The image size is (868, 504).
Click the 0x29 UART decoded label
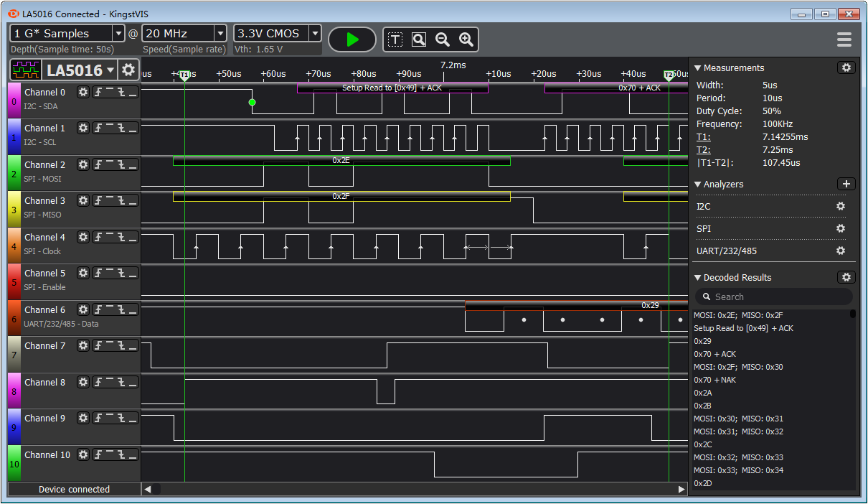pyautogui.click(x=650, y=305)
